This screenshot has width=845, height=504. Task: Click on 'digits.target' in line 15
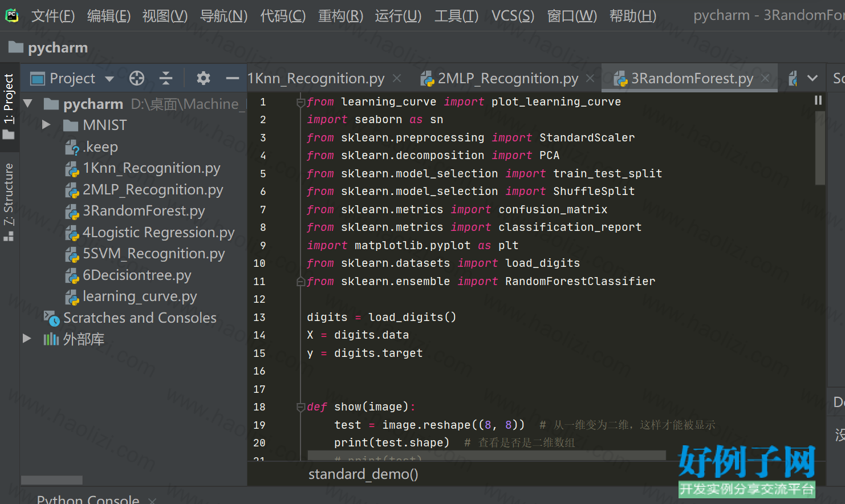379,353
